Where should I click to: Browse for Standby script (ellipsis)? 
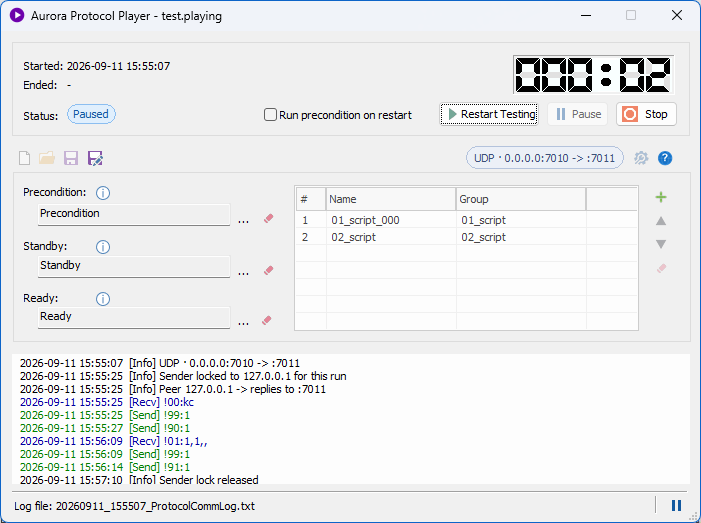244,272
